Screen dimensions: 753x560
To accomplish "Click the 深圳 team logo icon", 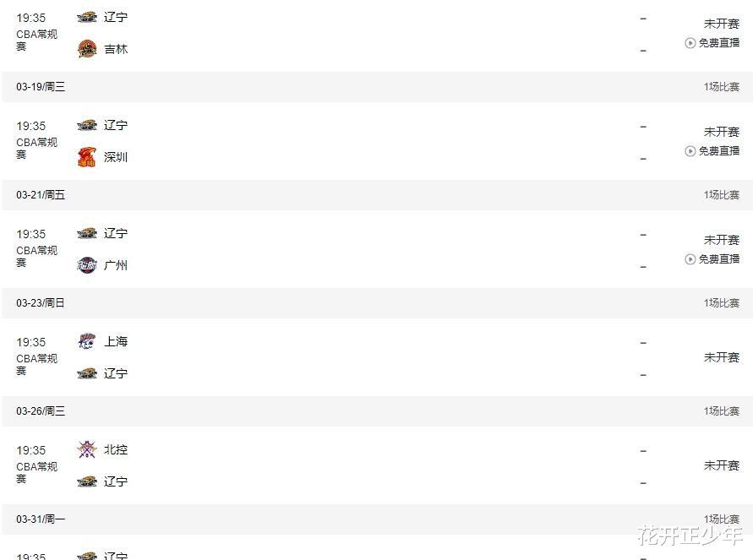I will click(87, 157).
